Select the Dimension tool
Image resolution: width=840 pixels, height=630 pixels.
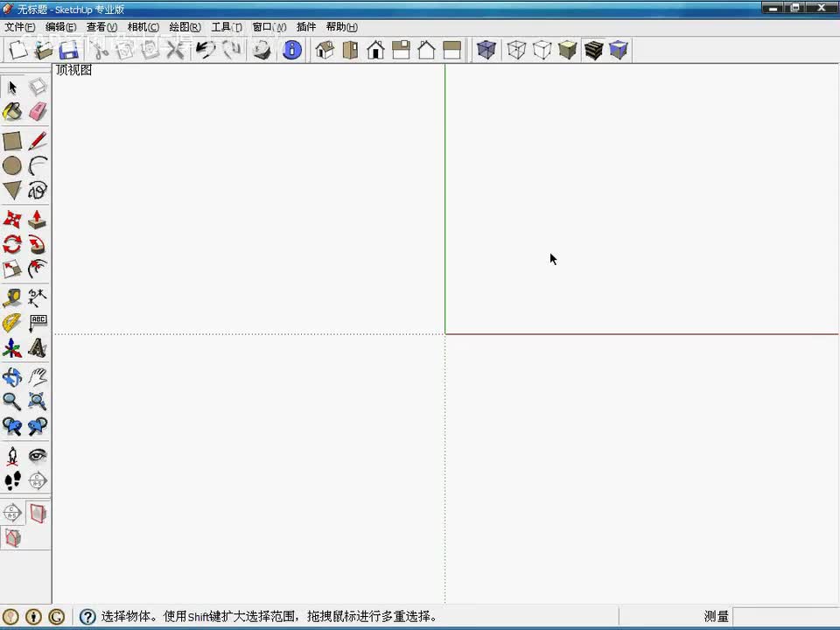click(38, 297)
